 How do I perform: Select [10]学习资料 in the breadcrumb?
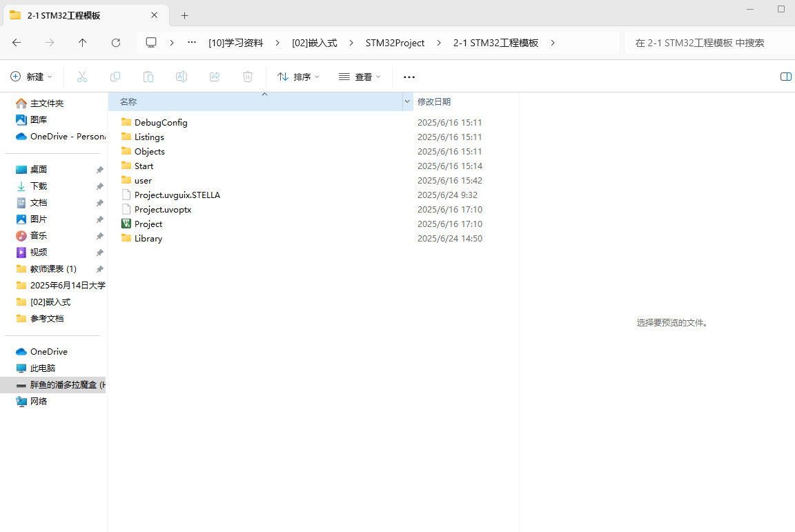(236, 43)
